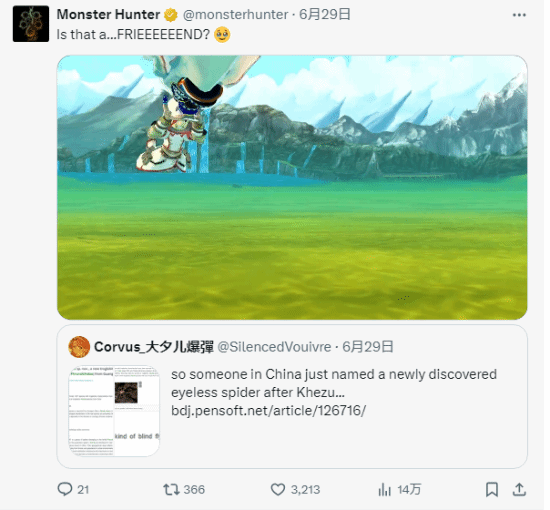Viewport: 550px width, 510px height.
Task: Open the reply comment icon
Action: point(65,489)
